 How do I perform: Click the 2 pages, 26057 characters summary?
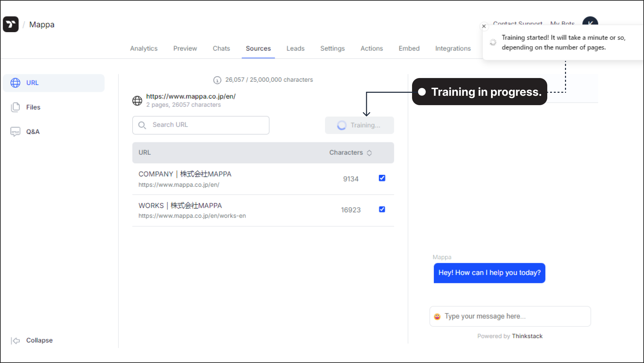(x=183, y=105)
